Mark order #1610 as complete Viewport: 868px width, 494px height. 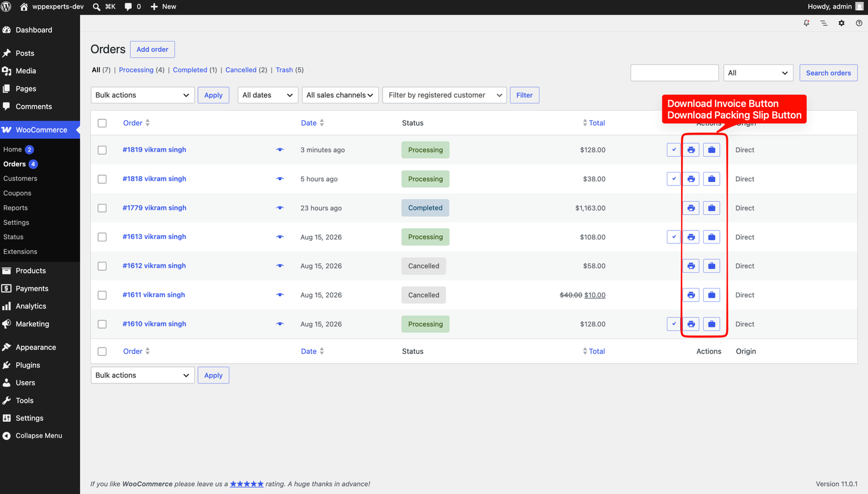pos(673,324)
